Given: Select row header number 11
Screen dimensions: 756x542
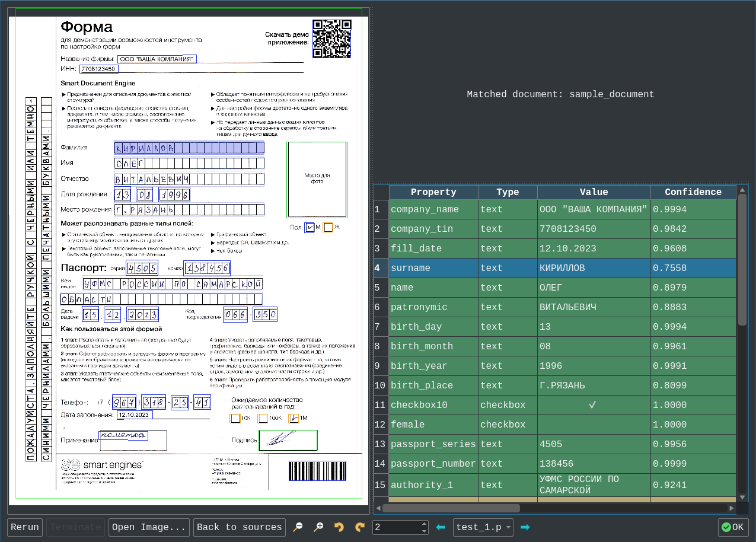Looking at the screenshot, I should 381,405.
